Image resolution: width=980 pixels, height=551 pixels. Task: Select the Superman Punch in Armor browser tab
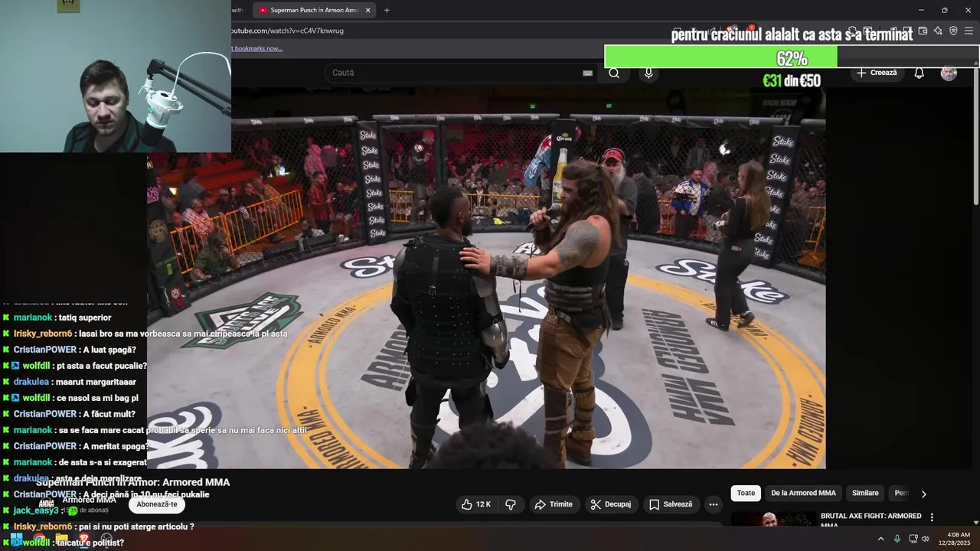(x=314, y=10)
